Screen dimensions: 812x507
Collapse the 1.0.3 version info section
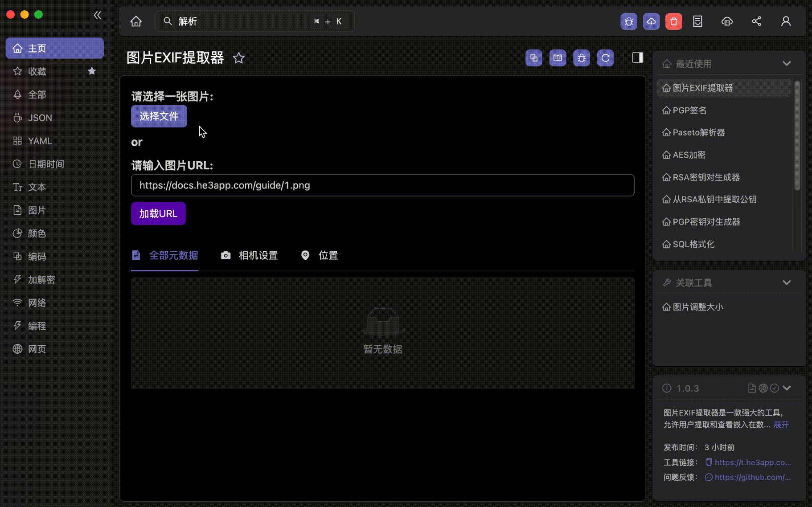click(787, 388)
